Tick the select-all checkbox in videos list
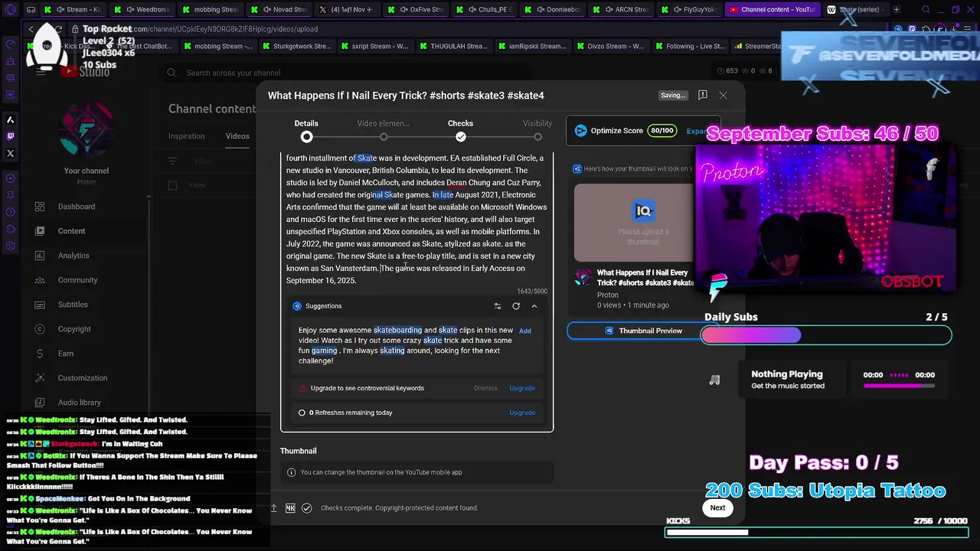This screenshot has width=980, height=551. [x=173, y=185]
